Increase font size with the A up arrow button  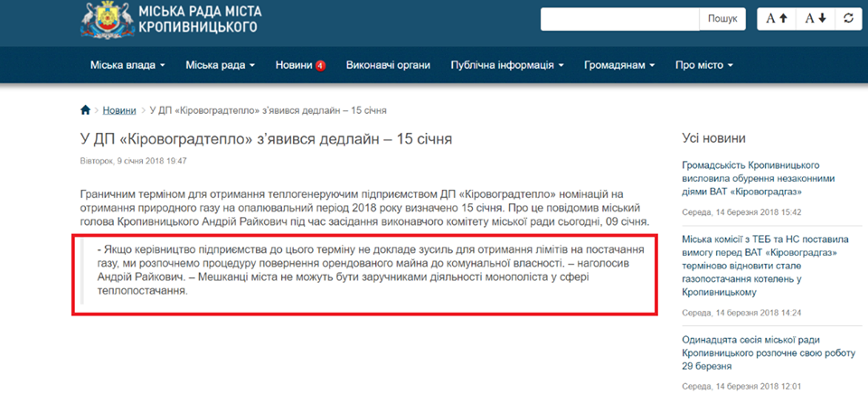[x=776, y=18]
